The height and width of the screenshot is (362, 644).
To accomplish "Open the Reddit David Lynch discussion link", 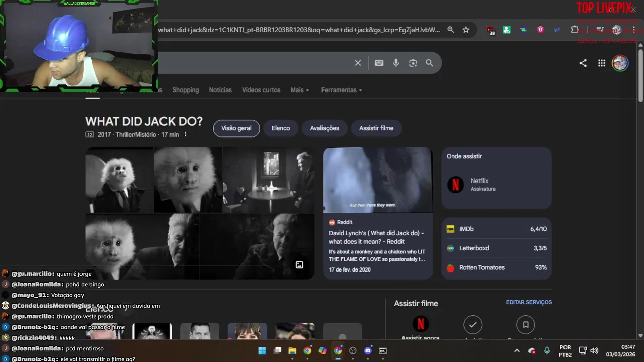I will point(376,237).
